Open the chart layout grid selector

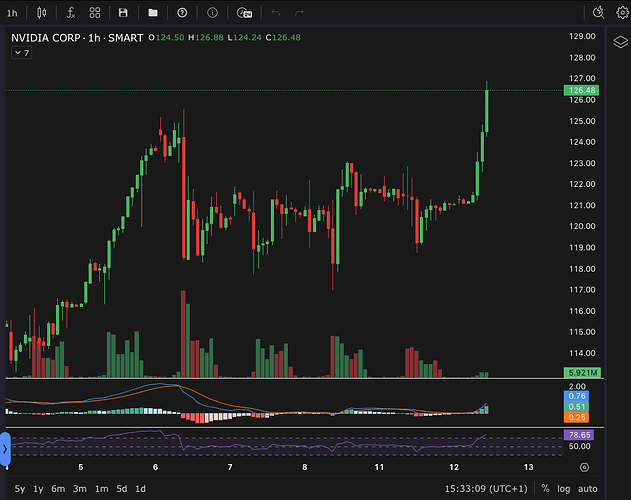coord(95,13)
